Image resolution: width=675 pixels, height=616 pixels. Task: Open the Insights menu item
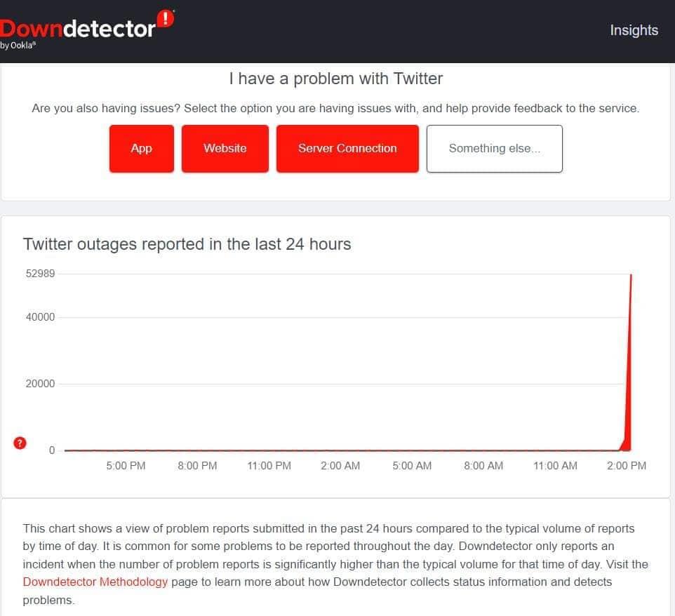pos(634,30)
